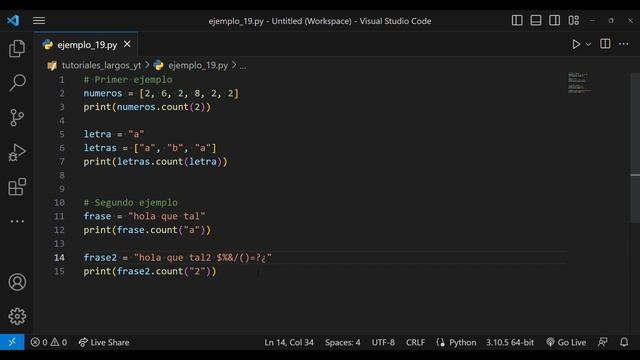The width and height of the screenshot is (640, 360).
Task: Open the Extensions view
Action: click(17, 187)
